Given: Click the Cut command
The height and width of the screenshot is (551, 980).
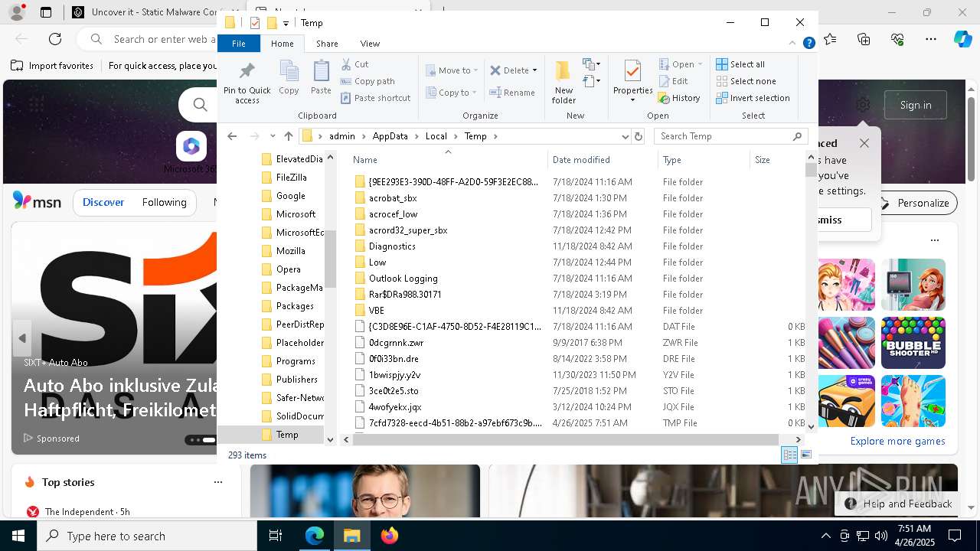Looking at the screenshot, I should [x=354, y=64].
